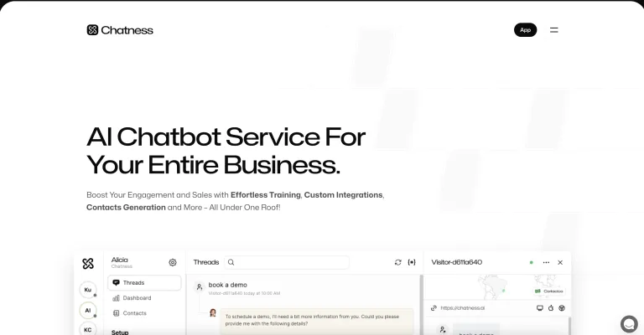Refresh the threads list
The height and width of the screenshot is (335, 644).
pyautogui.click(x=397, y=262)
